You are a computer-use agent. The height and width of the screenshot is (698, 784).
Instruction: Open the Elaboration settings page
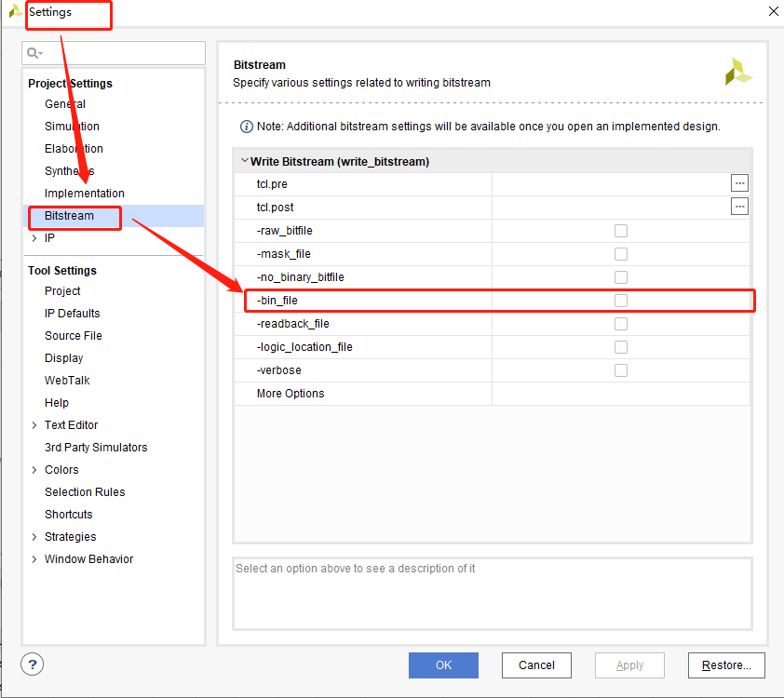pos(74,149)
